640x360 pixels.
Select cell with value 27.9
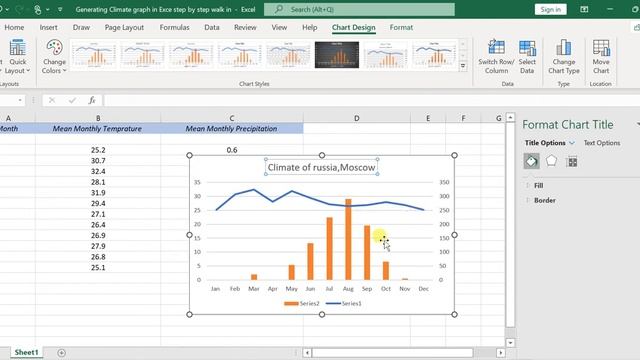tap(98, 246)
